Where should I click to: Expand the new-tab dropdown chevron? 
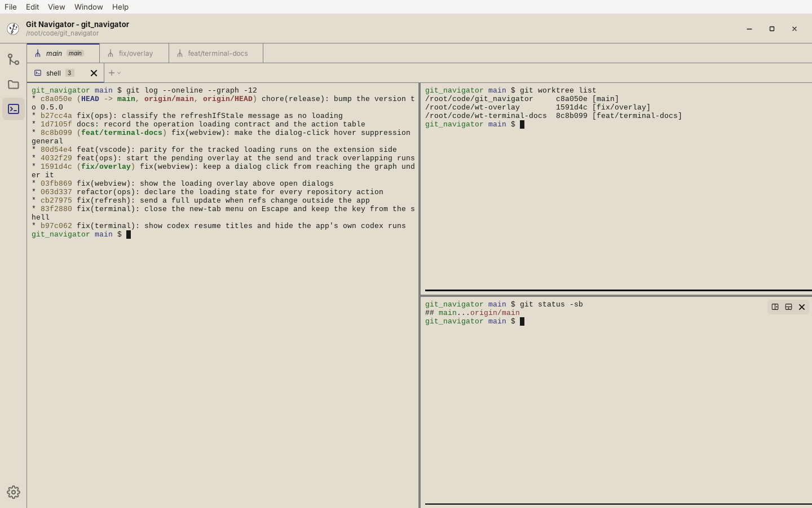coord(119,73)
